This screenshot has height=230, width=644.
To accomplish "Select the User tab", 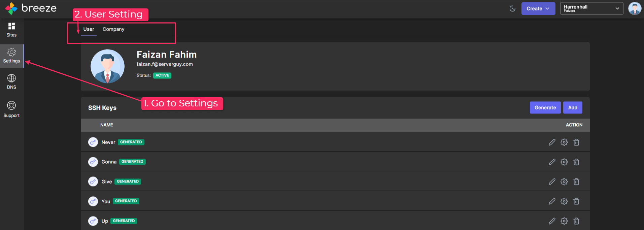I will 89,29.
